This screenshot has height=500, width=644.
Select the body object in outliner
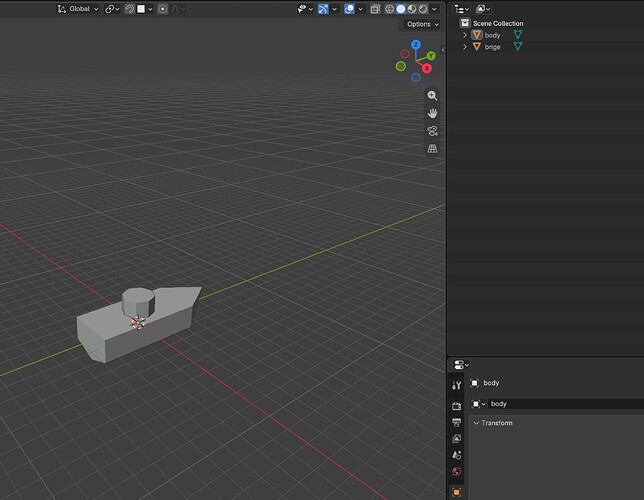[x=492, y=35]
